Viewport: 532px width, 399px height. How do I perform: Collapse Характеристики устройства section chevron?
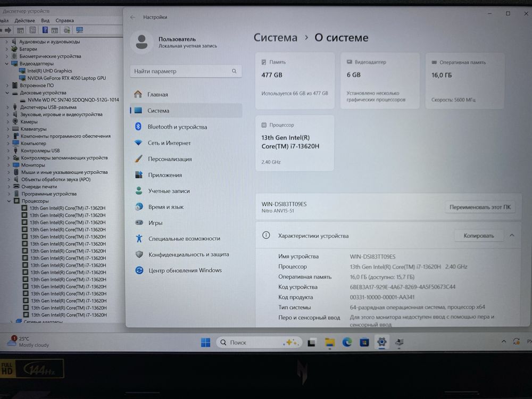click(512, 235)
